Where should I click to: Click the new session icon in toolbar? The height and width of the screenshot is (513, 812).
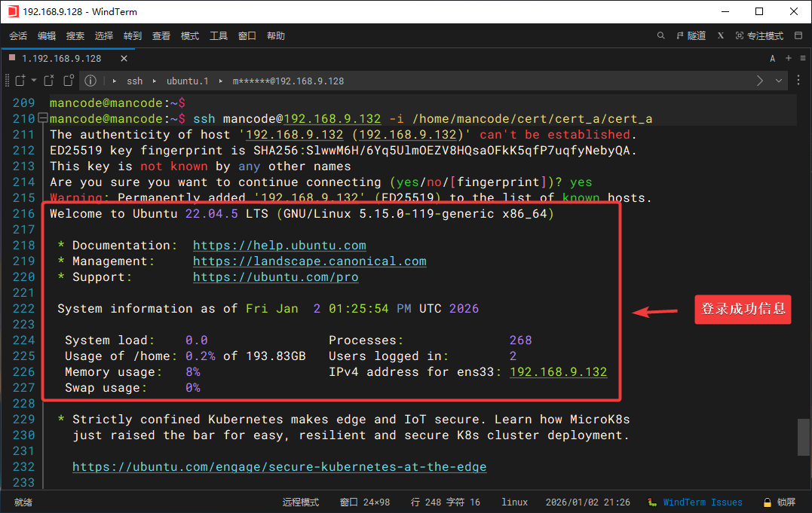[x=20, y=81]
